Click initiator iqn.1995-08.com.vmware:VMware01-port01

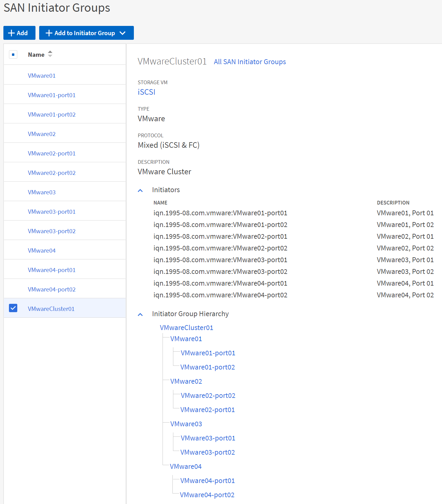(220, 213)
